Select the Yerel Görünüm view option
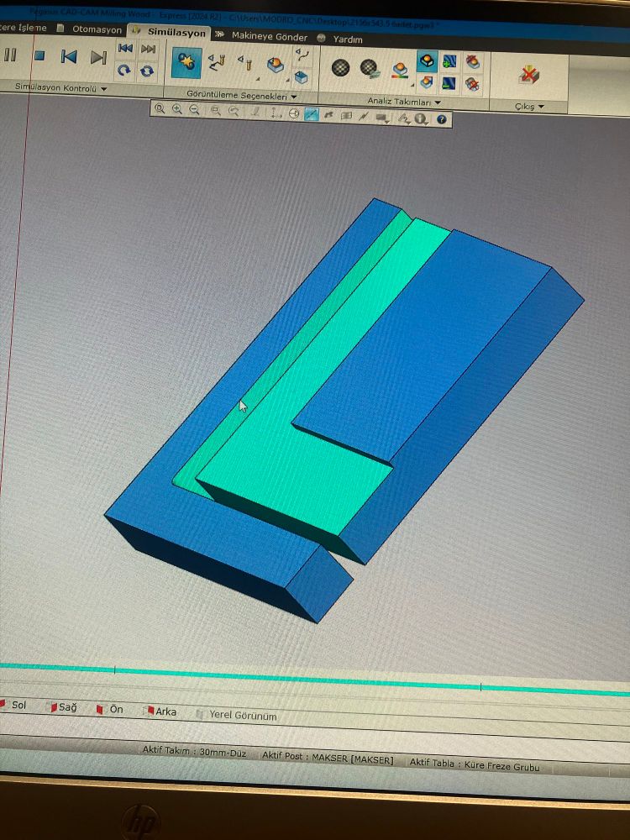The image size is (630, 840). pyautogui.click(x=237, y=715)
